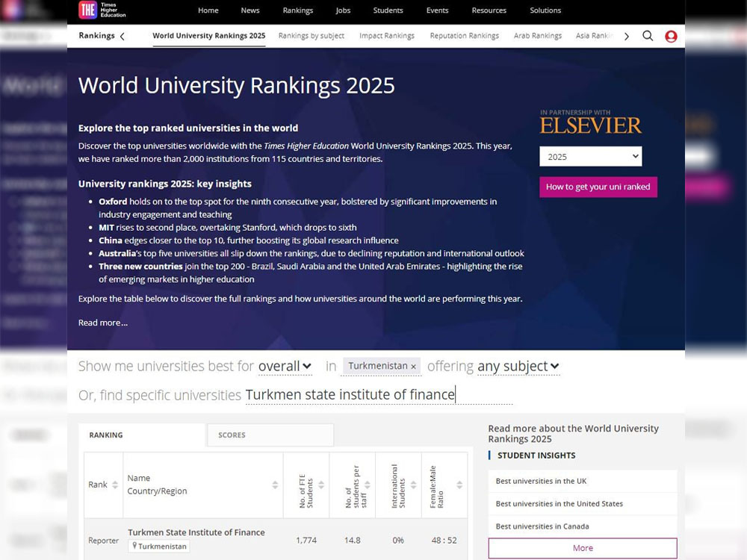
Task: Open the user account profile icon
Action: point(671,36)
